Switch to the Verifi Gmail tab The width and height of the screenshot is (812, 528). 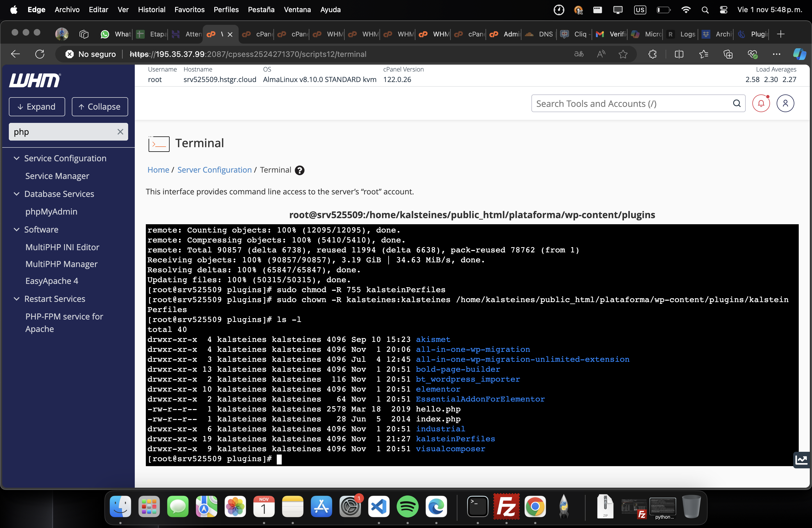point(610,34)
